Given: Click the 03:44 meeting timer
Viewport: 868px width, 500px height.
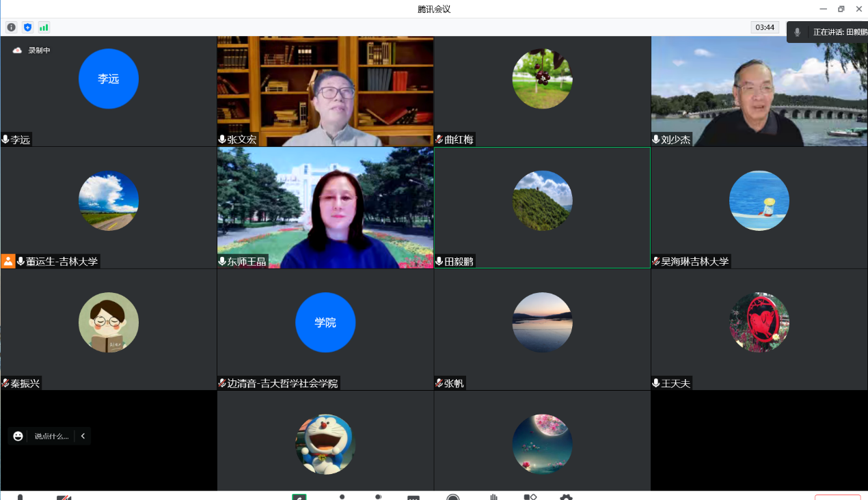Looking at the screenshot, I should [764, 27].
